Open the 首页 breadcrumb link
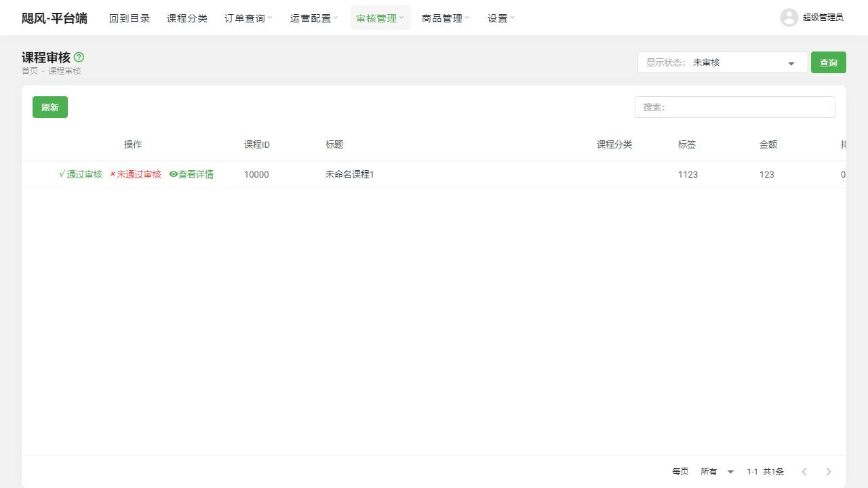Image resolution: width=868 pixels, height=488 pixels. pyautogui.click(x=29, y=70)
